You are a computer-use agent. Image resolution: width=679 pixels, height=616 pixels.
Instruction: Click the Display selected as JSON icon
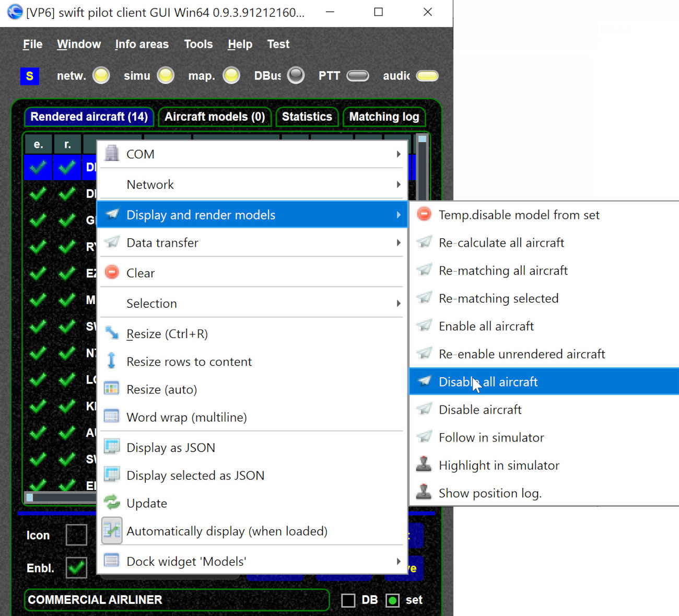tap(112, 474)
